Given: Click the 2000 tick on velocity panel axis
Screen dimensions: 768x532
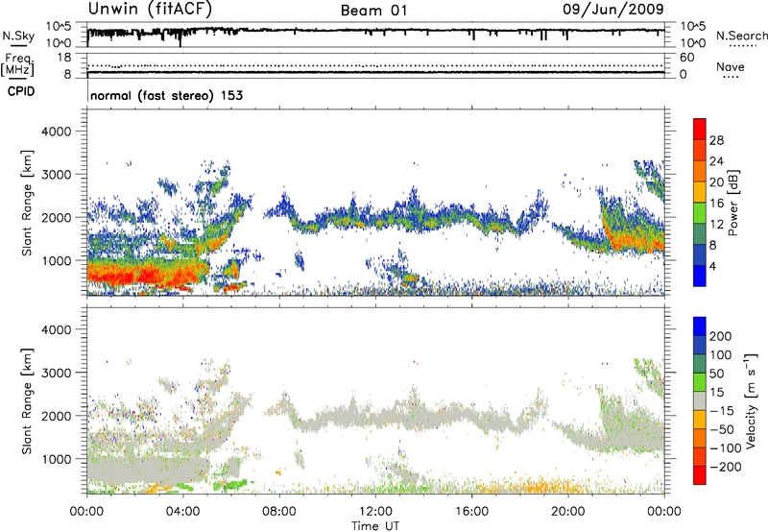Looking at the screenshot, I should pos(56,416).
